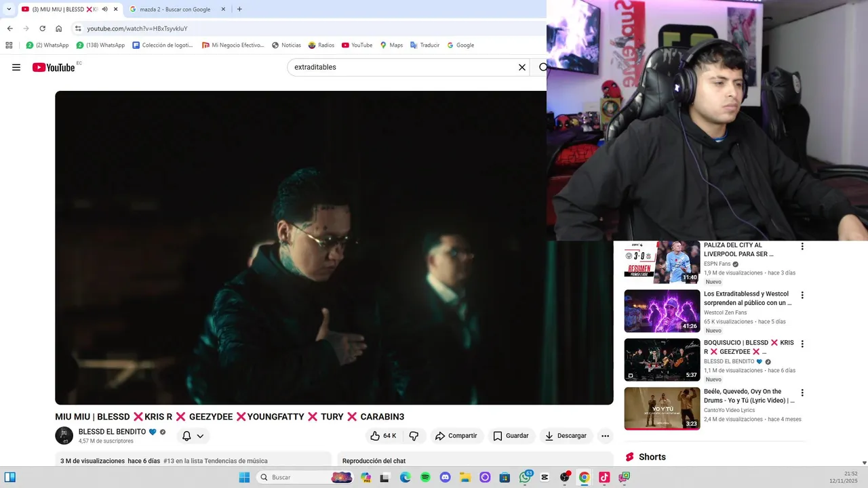Open File Explorer from the taskbar

465,477
